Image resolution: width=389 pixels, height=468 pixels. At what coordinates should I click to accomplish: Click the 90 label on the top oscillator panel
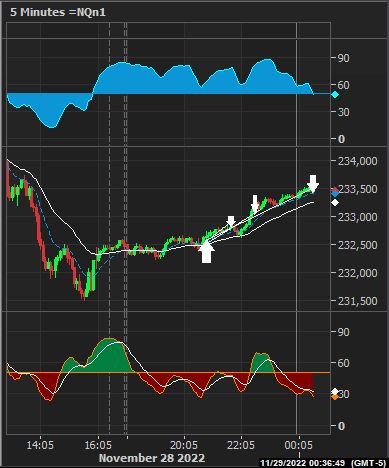(344, 58)
